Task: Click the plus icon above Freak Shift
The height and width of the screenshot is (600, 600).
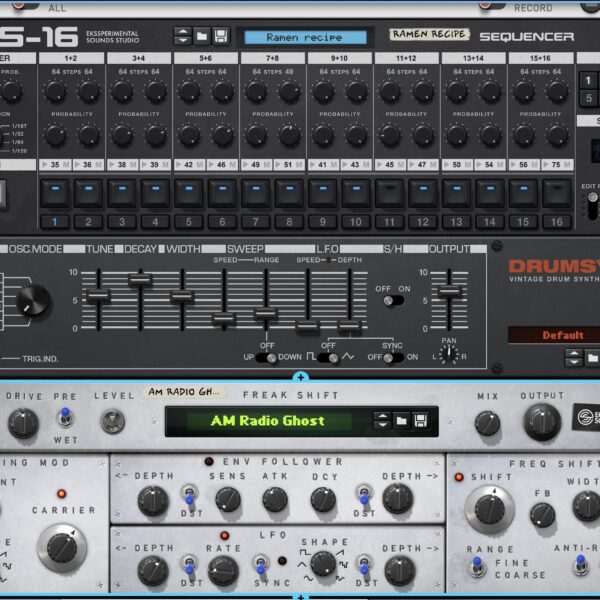Action: click(x=301, y=378)
